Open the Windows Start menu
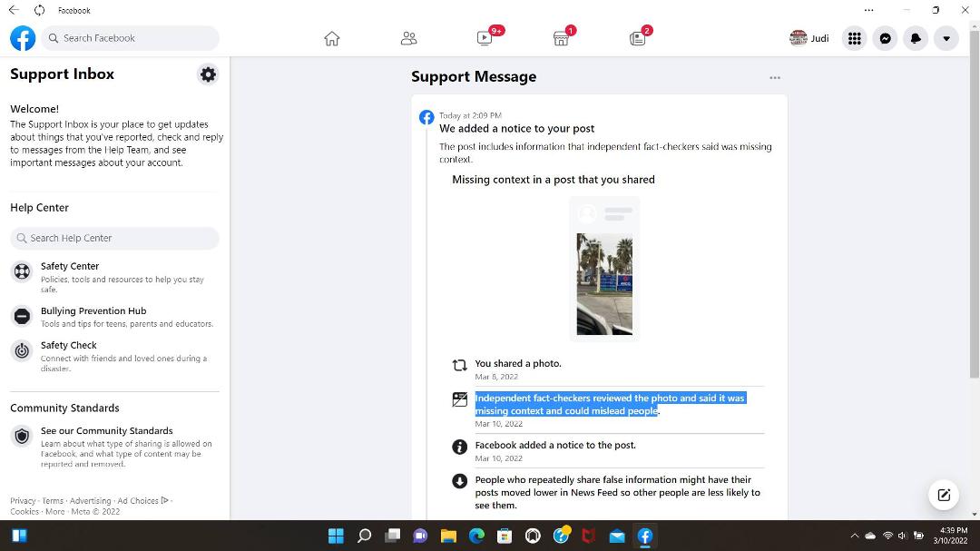The height and width of the screenshot is (551, 980). coord(336,536)
